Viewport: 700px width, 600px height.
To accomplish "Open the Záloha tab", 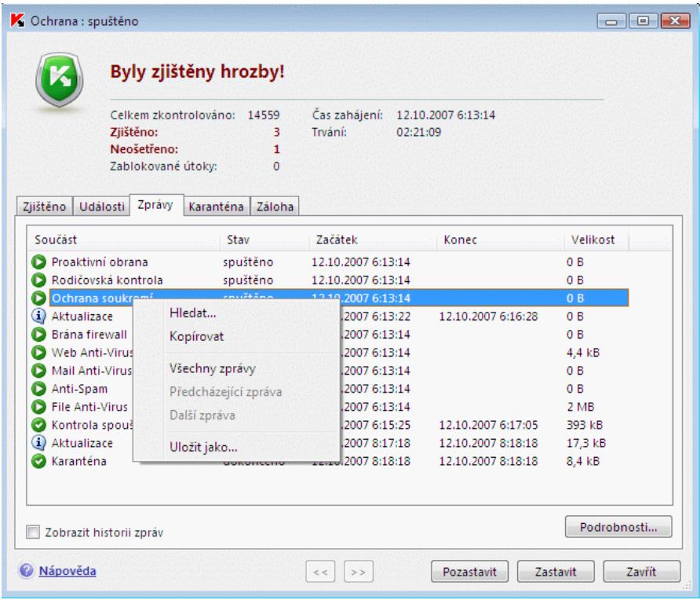I will 275,207.
